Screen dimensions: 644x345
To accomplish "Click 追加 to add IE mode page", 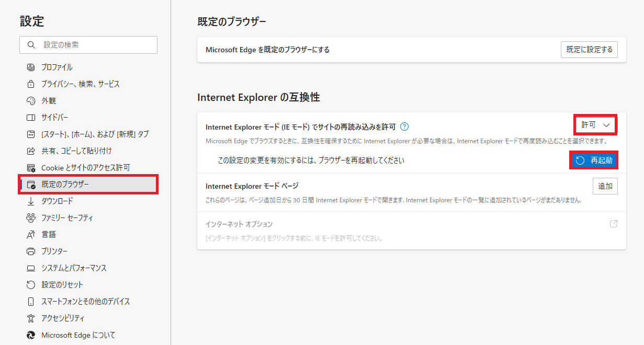I will click(605, 186).
